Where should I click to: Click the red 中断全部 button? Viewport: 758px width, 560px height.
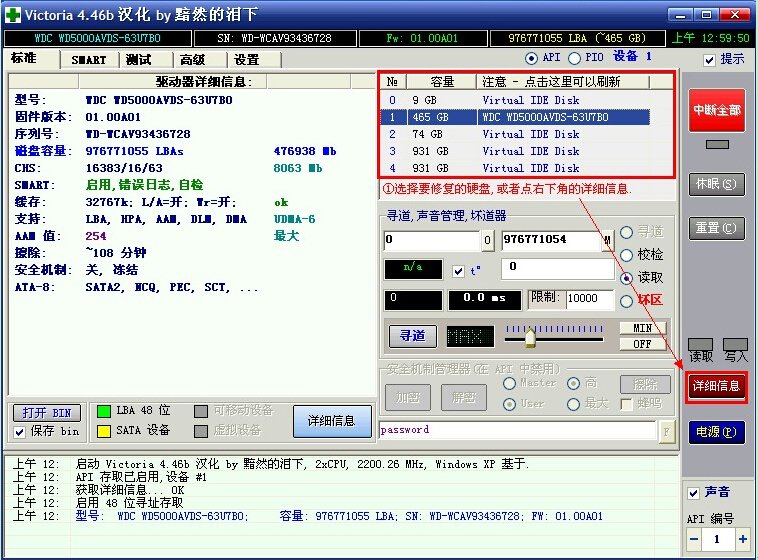coord(717,110)
